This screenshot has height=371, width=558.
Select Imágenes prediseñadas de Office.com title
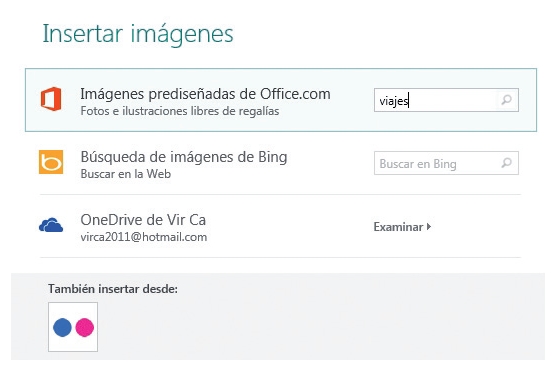205,94
